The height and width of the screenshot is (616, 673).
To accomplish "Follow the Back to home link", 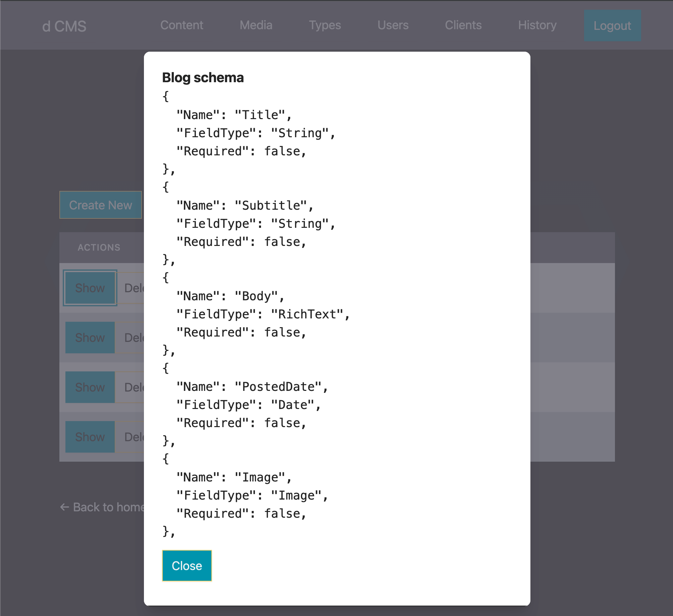I will click(102, 507).
